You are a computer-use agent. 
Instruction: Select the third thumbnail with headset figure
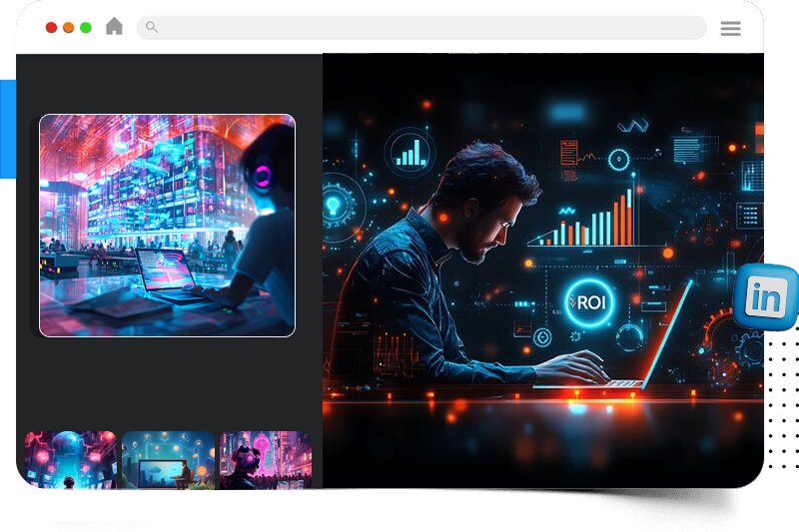coord(265,467)
